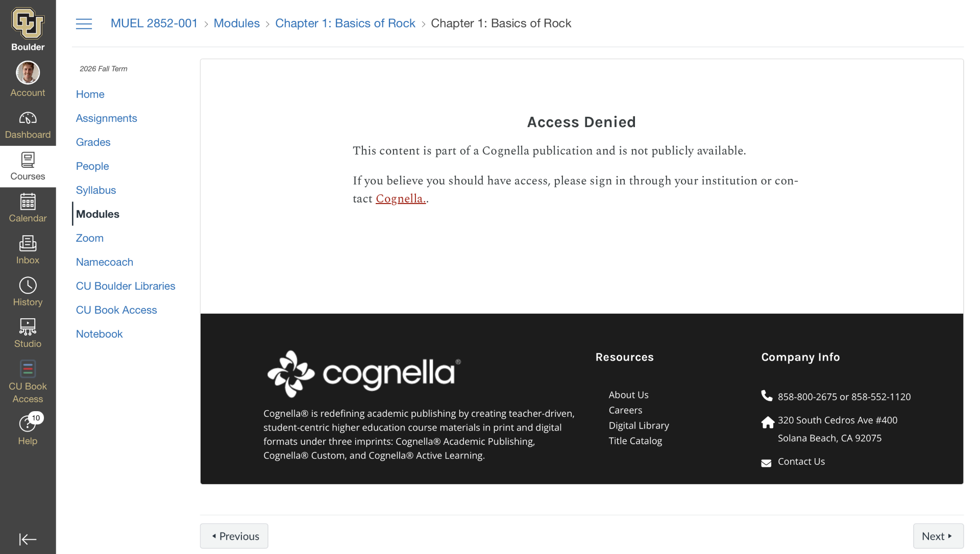Follow the red Cognella contact link
Screen dimensions: 980x554
pyautogui.click(x=401, y=199)
